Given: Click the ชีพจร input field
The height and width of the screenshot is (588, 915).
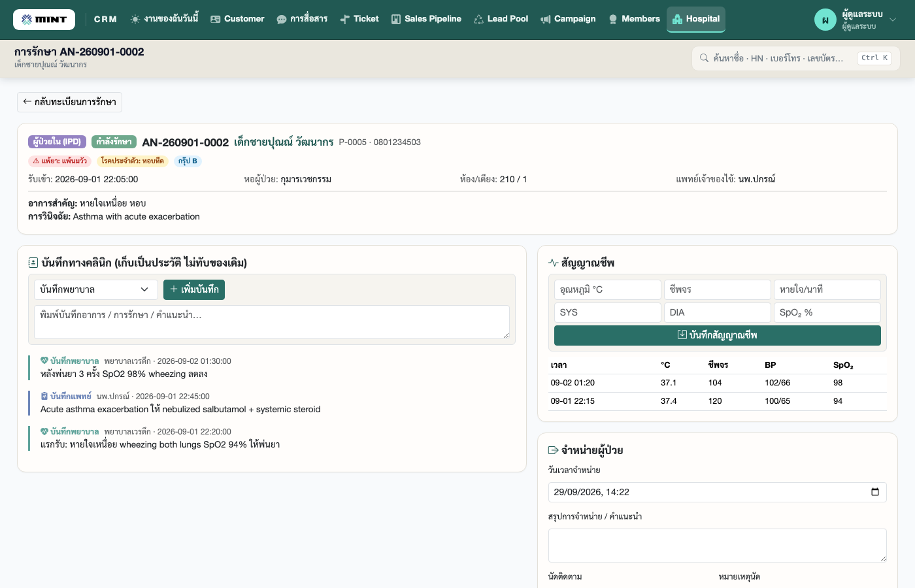Looking at the screenshot, I should tap(718, 289).
